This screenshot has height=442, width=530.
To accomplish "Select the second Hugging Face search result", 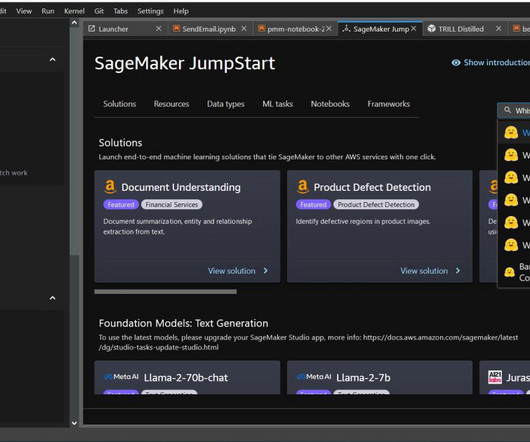I will coord(514,155).
